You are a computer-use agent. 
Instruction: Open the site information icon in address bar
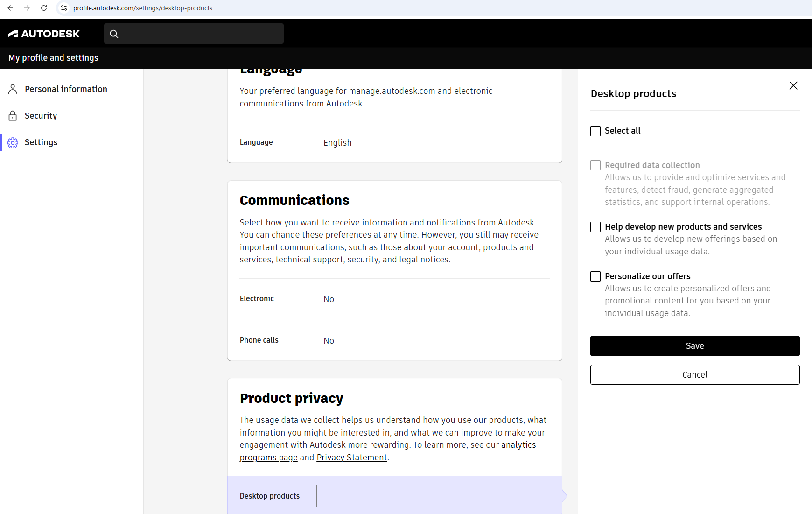coord(63,8)
